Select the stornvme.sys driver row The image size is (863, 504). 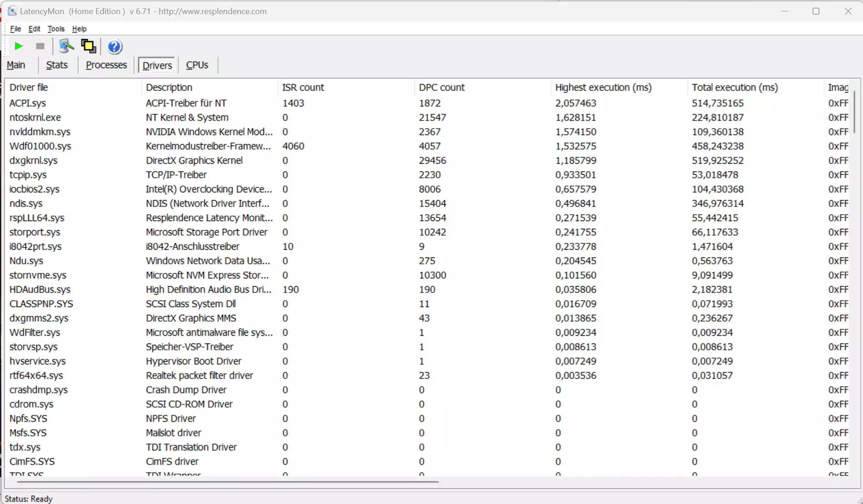[x=428, y=275]
